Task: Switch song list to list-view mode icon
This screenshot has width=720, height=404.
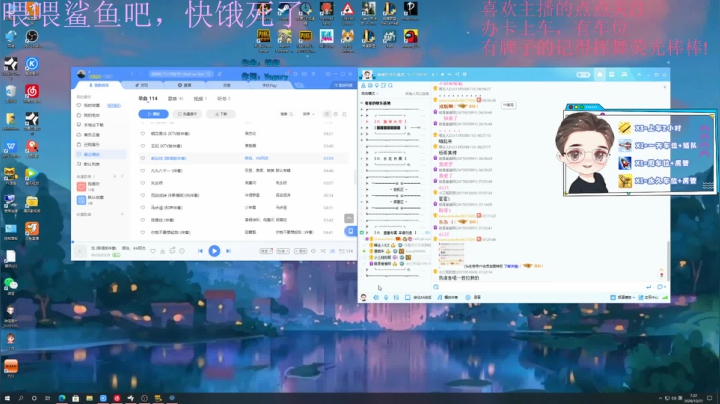Action: [x=326, y=114]
